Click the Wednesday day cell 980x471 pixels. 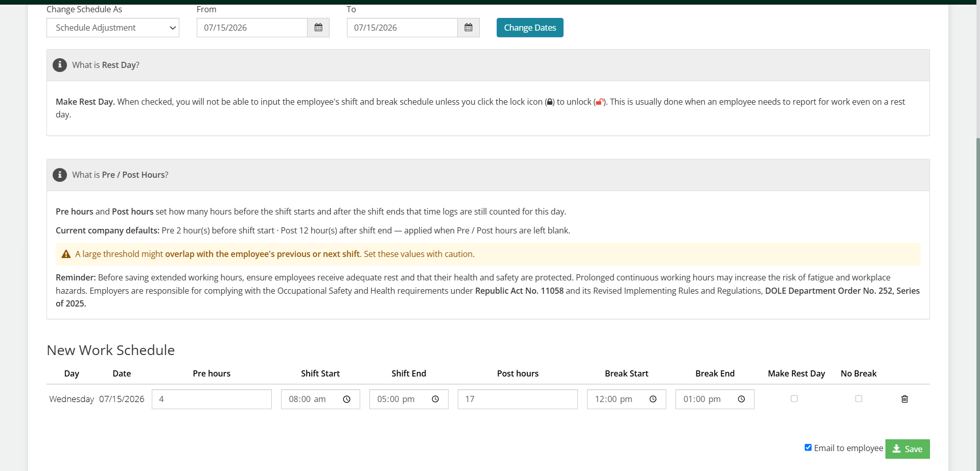click(x=72, y=399)
